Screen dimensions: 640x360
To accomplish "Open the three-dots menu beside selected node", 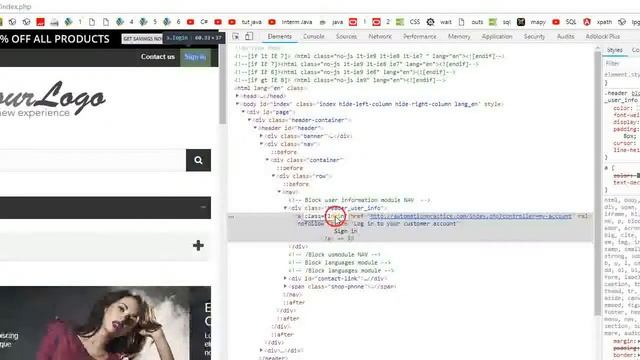I will click(231, 217).
